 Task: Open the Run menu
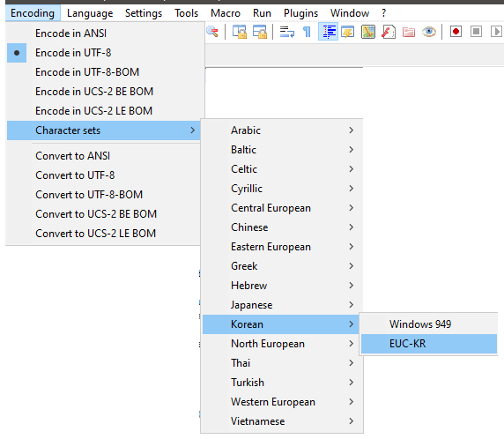click(x=262, y=13)
